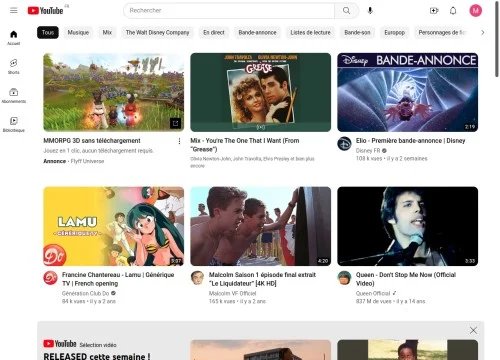500x360 pixels.
Task: Open Queen - Don't Stop Me Now title
Action: point(406,279)
